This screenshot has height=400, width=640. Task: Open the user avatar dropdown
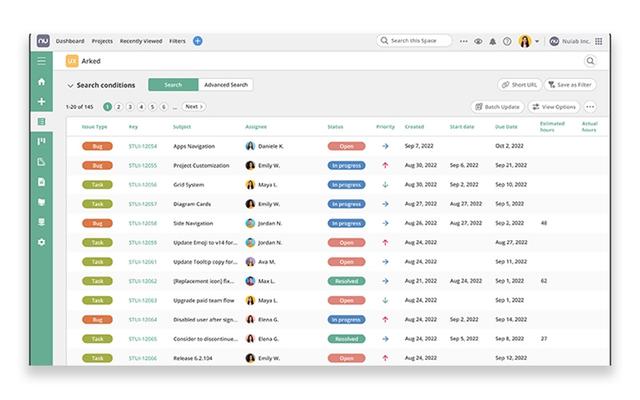pyautogui.click(x=528, y=41)
